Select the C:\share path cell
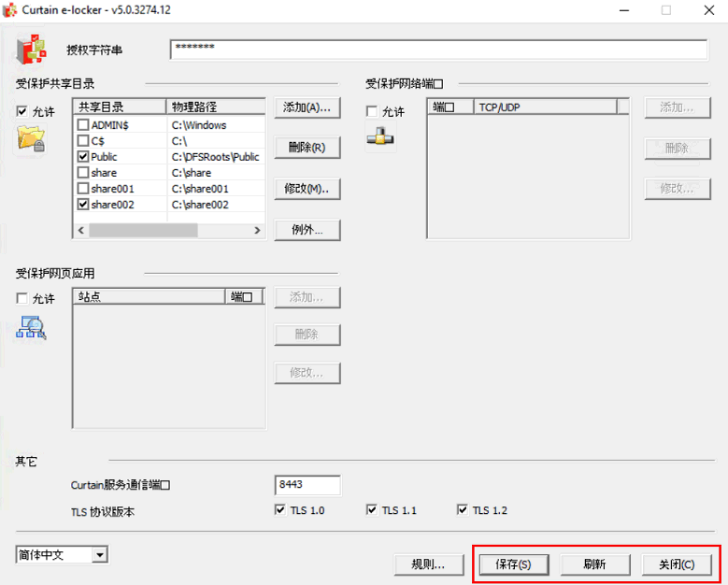The width and height of the screenshot is (728, 585). pyautogui.click(x=192, y=173)
